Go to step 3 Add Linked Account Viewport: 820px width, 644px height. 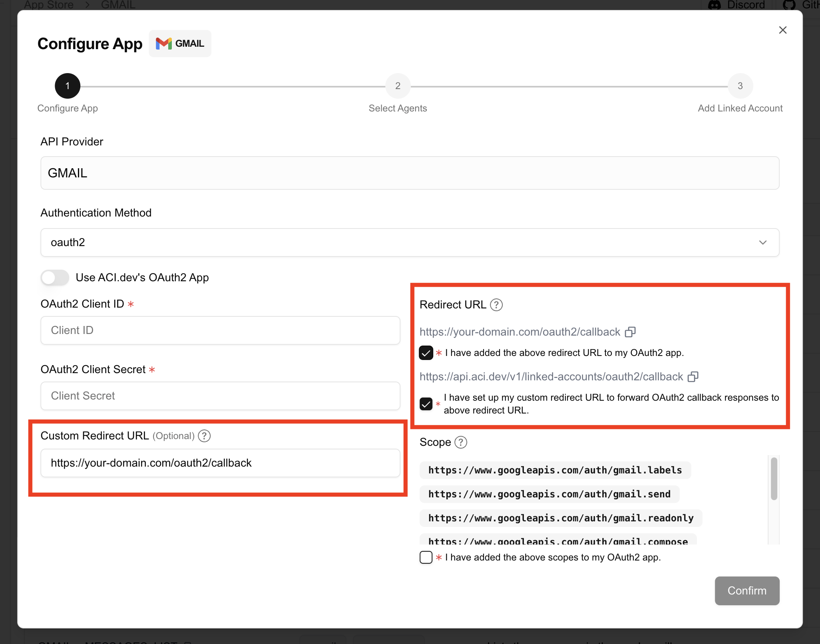[740, 86]
